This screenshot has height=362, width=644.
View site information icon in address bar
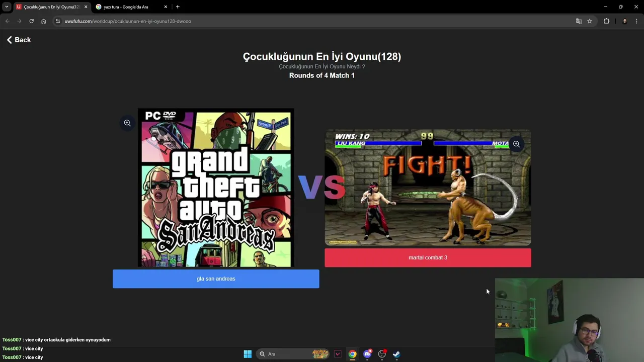(x=58, y=21)
